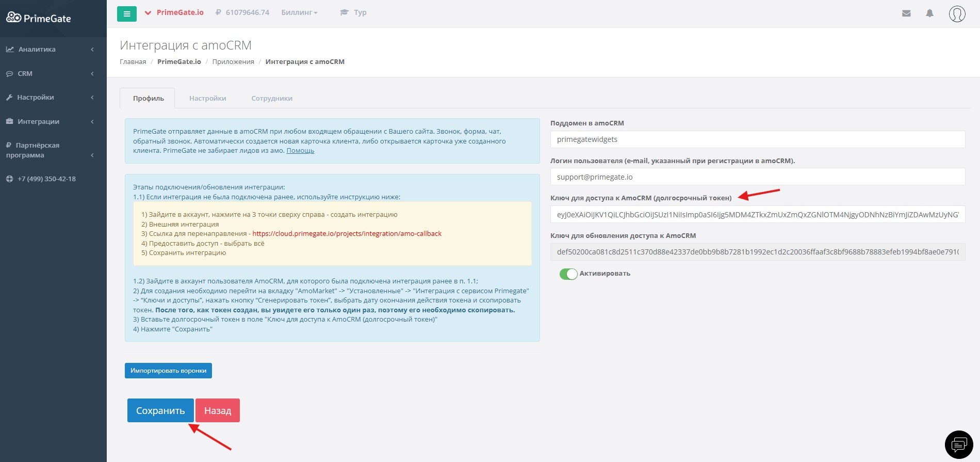
Task: Click the balance 61079646.74
Action: pos(248,12)
